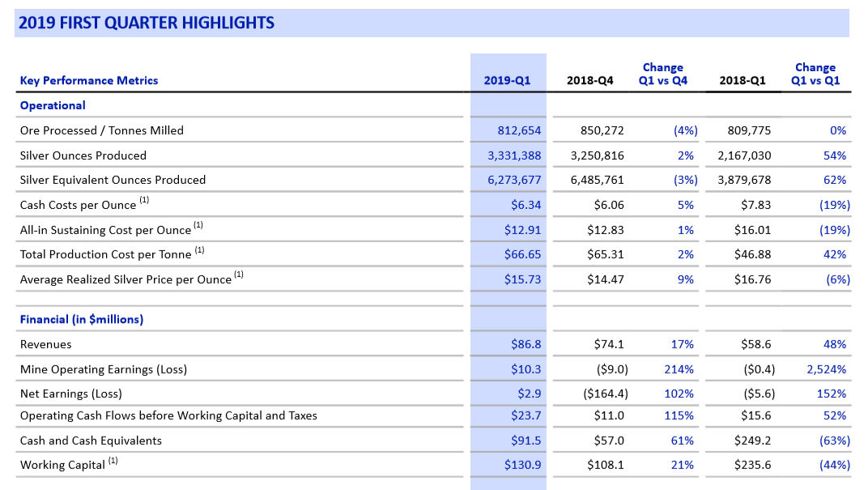
Task: Select the Operational section label
Action: 53,105
